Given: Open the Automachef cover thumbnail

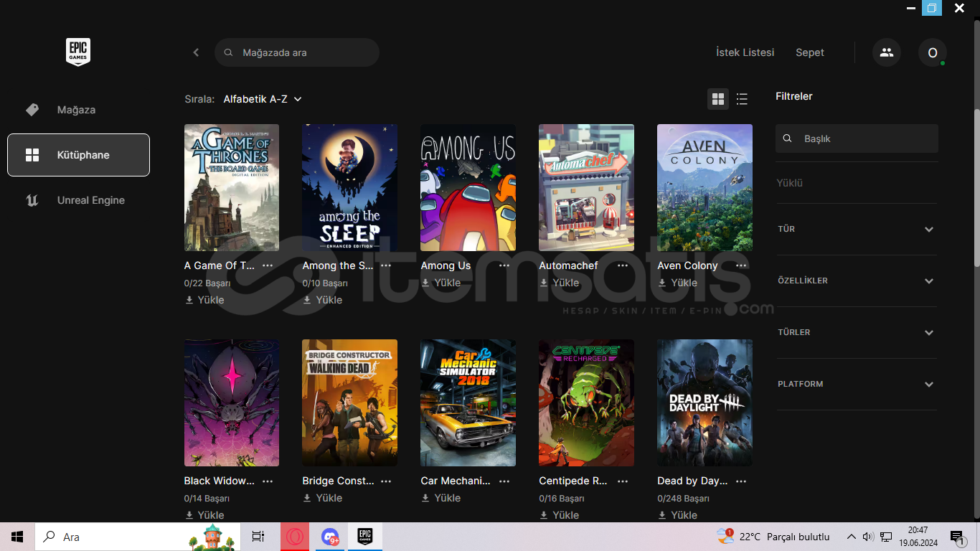Looking at the screenshot, I should point(587,188).
